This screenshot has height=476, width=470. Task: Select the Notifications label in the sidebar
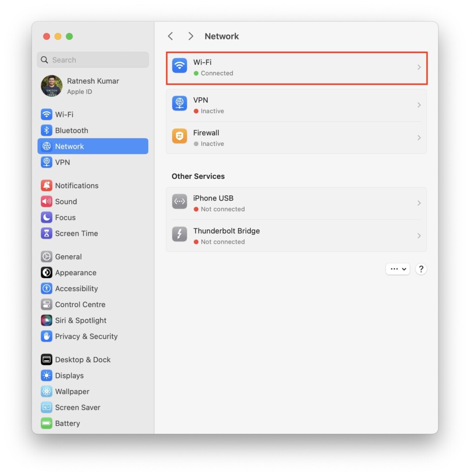click(x=77, y=186)
